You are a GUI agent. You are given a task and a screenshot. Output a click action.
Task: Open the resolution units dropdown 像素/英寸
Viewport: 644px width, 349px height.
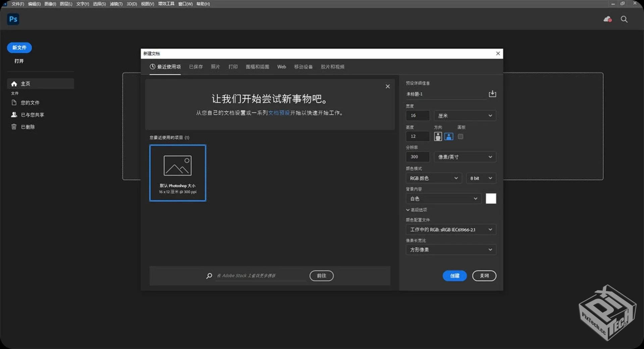[465, 157]
